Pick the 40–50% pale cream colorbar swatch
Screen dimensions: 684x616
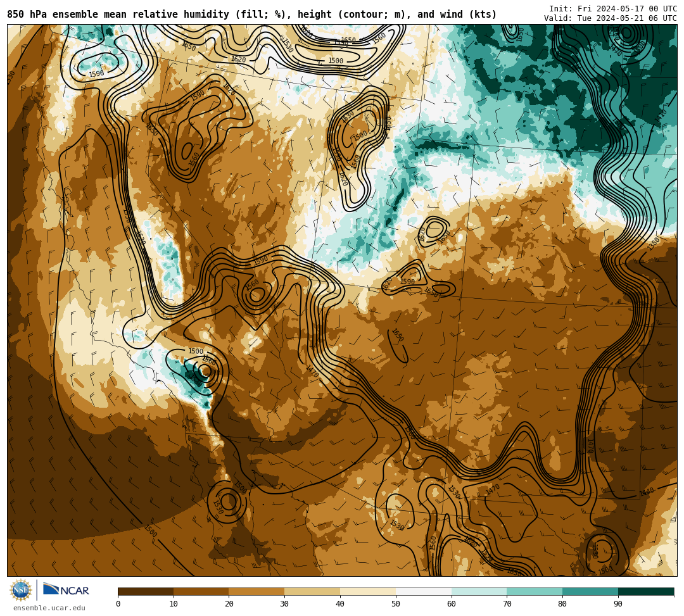(x=368, y=591)
